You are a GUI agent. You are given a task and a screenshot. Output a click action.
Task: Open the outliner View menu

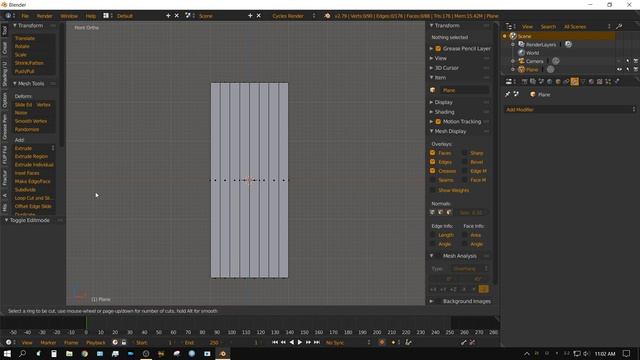pyautogui.click(x=527, y=27)
